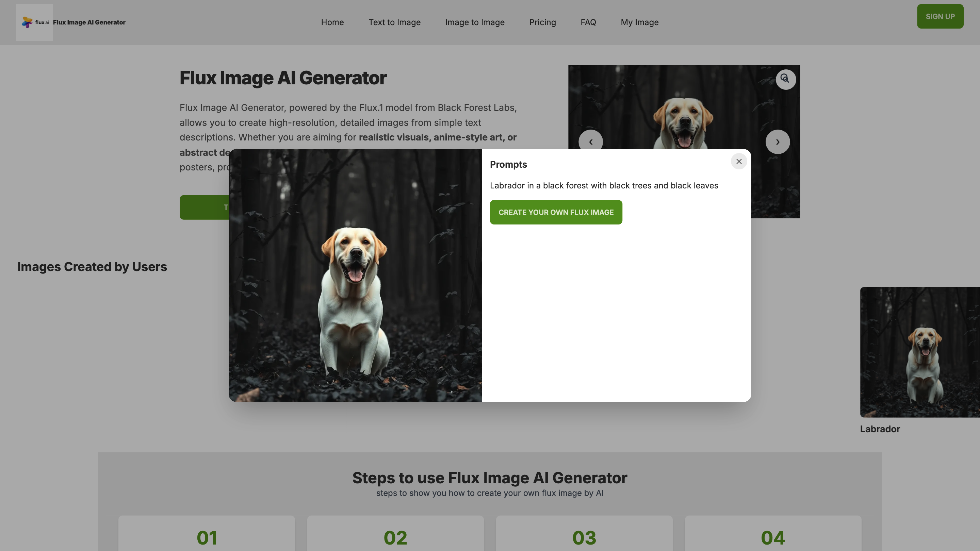Open the image magnifier zoom icon
This screenshot has height=551, width=980.
click(786, 79)
